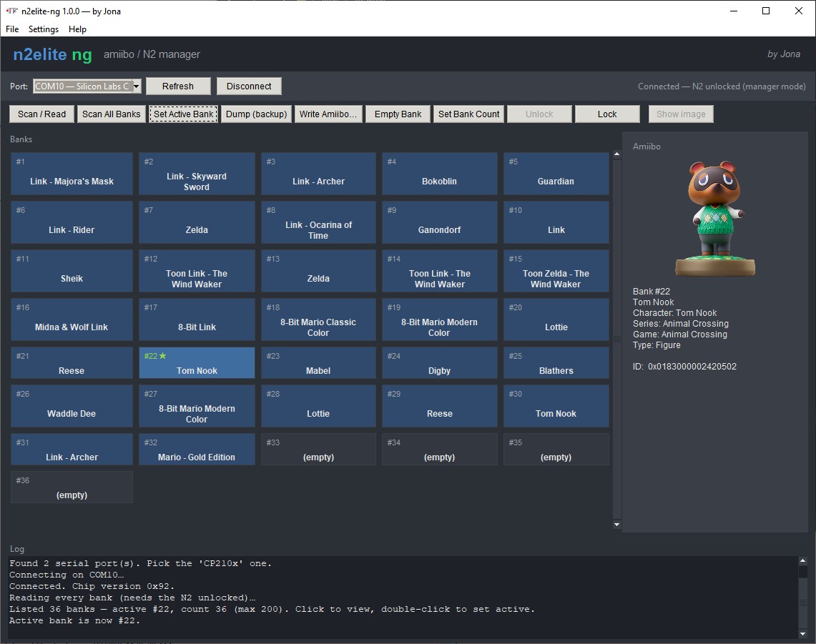Select bank #5 Guardian

coord(556,174)
